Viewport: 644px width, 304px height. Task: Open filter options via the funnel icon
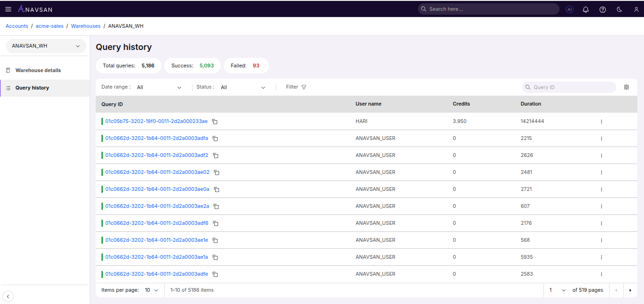[303, 87]
